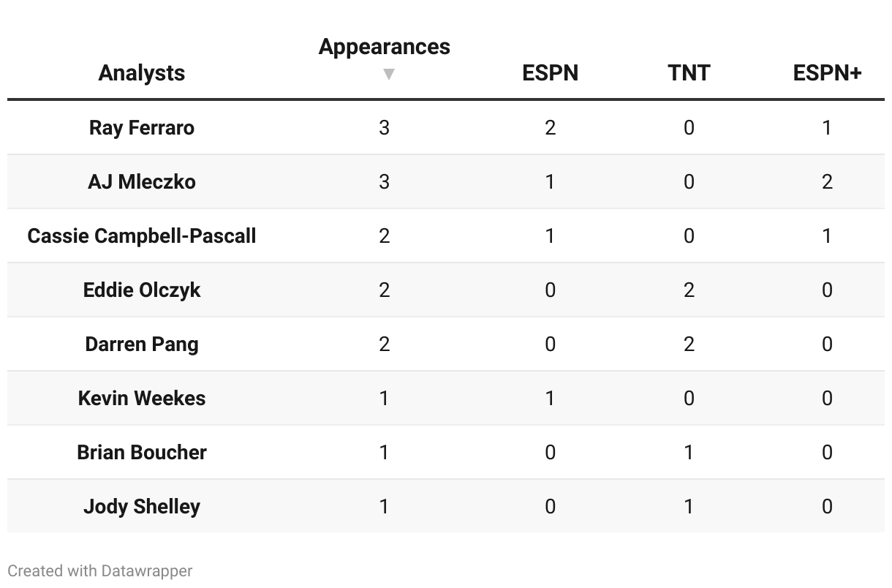
Task: Click Jody Shelley name cell
Action: point(142,507)
